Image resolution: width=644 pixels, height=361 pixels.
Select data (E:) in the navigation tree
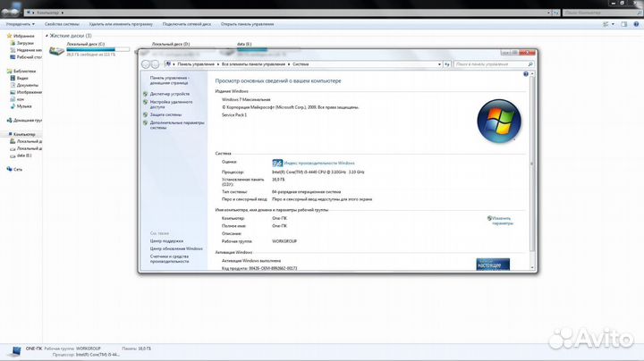pyautogui.click(x=24, y=155)
